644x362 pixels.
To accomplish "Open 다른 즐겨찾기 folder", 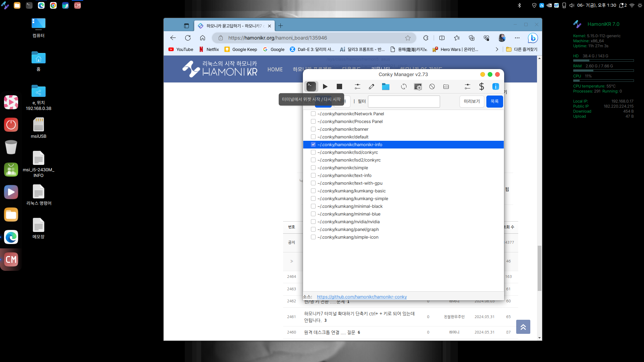I will pyautogui.click(x=522, y=49).
